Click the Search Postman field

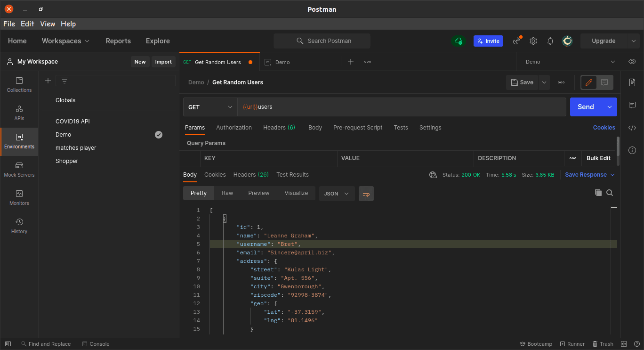pos(322,41)
